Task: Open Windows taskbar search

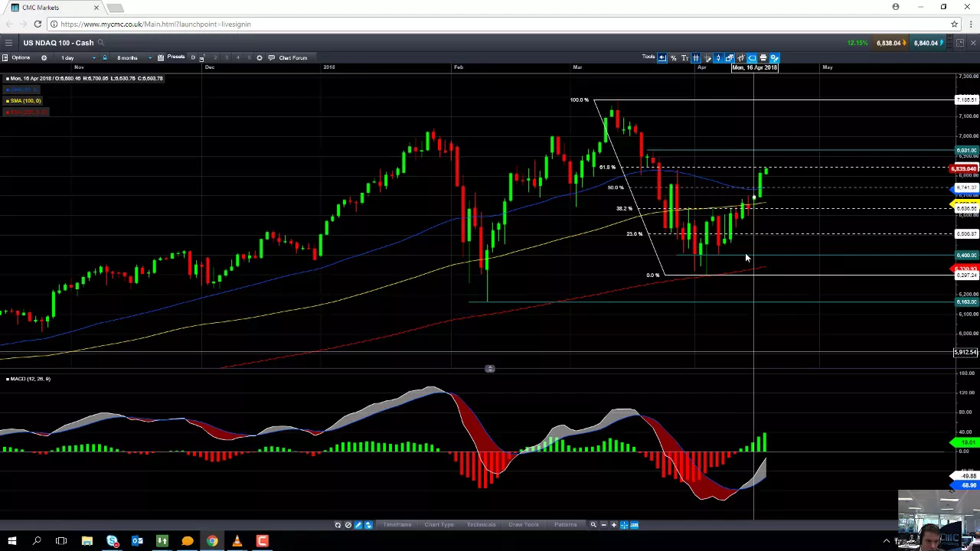Action: click(37, 542)
